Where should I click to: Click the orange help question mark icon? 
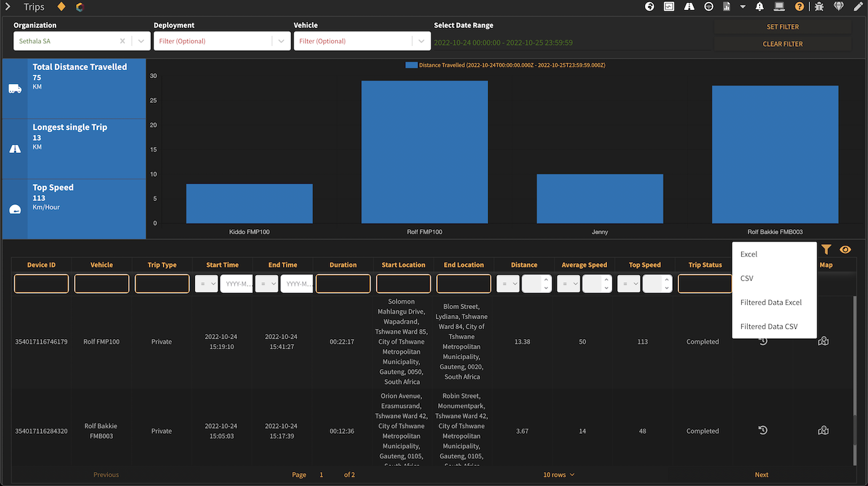(799, 7)
